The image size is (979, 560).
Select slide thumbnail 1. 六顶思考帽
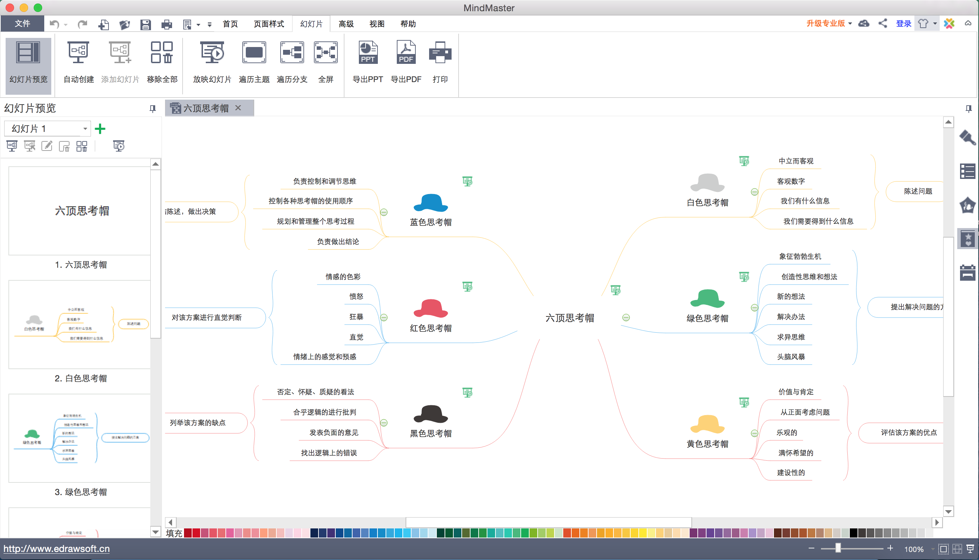pos(80,211)
